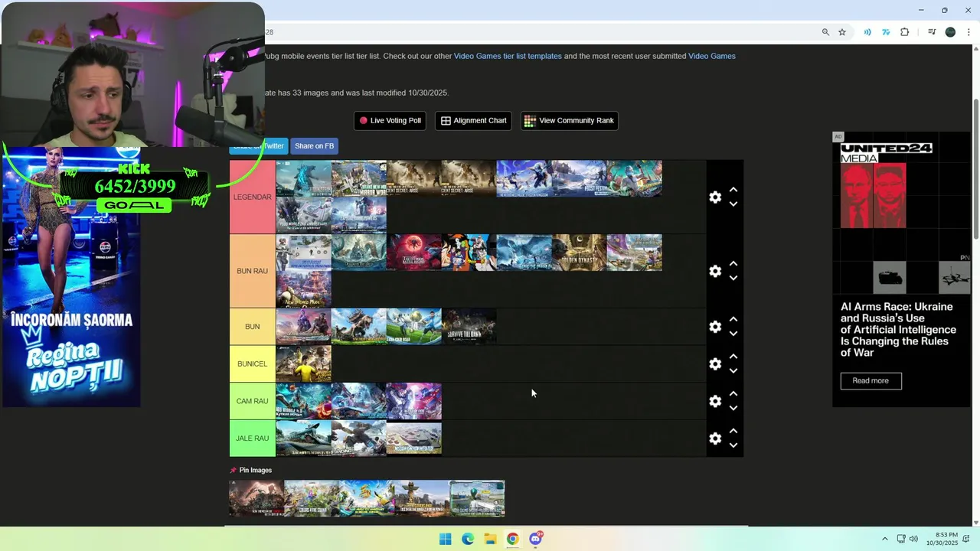Viewport: 980px width, 551px height.
Task: Open the volume control in system tray
Action: click(915, 539)
